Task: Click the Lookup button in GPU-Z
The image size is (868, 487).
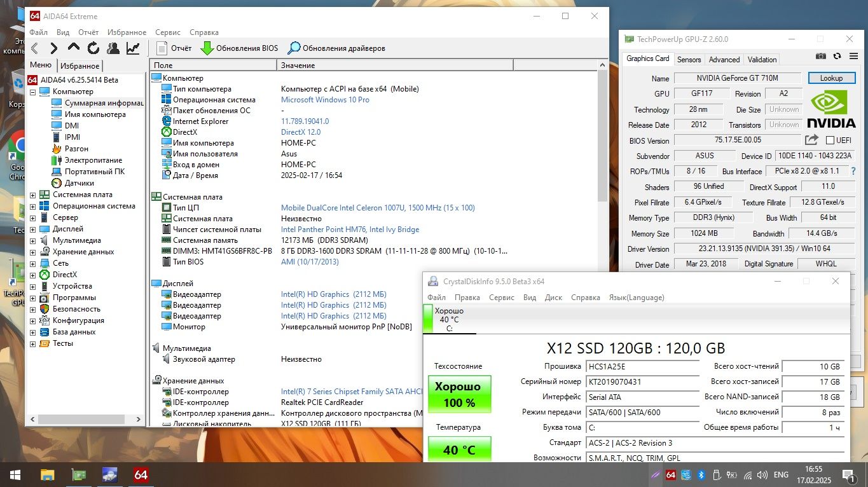Action: pyautogui.click(x=831, y=78)
